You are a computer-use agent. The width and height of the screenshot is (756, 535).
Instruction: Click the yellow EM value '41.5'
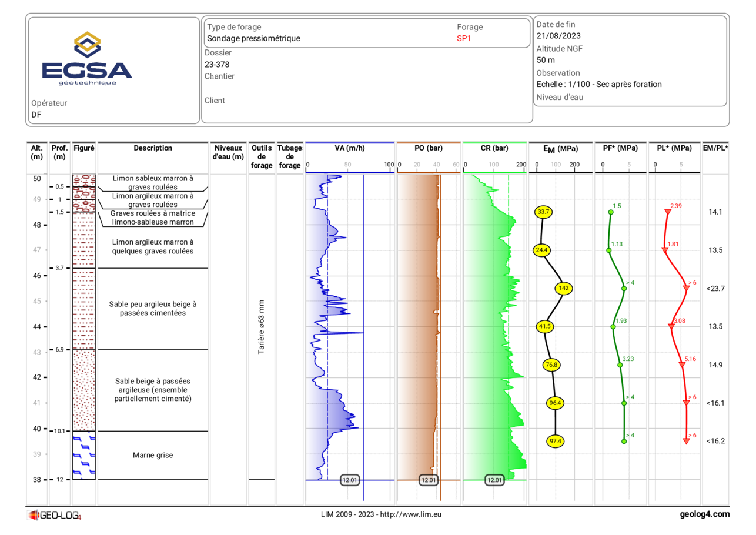544,326
